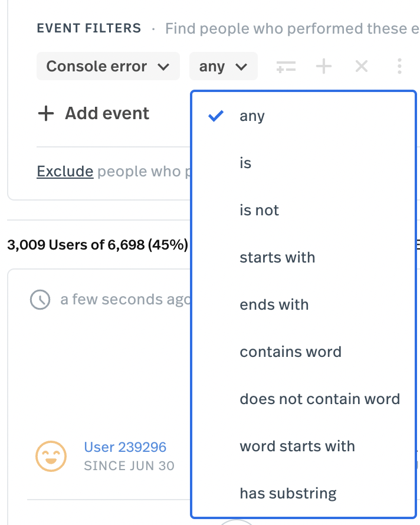
Task: Click the add filter refinement icon
Action: 286,66
